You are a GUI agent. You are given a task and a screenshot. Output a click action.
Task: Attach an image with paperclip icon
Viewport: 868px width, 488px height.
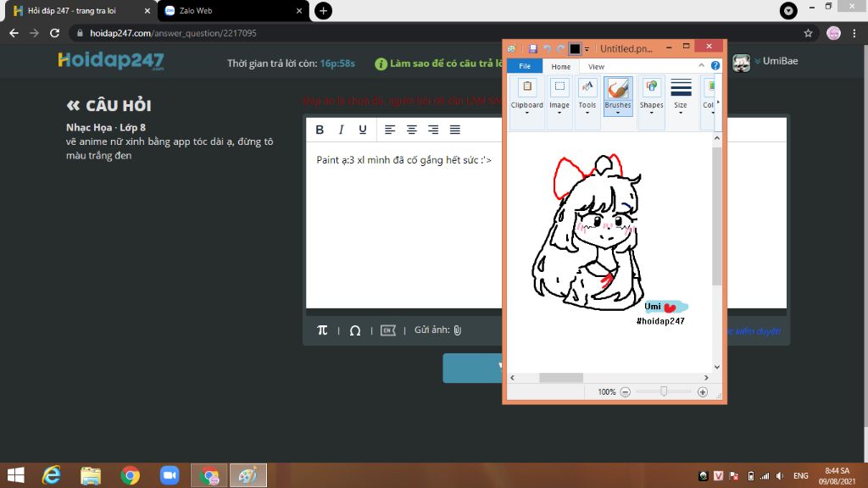457,330
